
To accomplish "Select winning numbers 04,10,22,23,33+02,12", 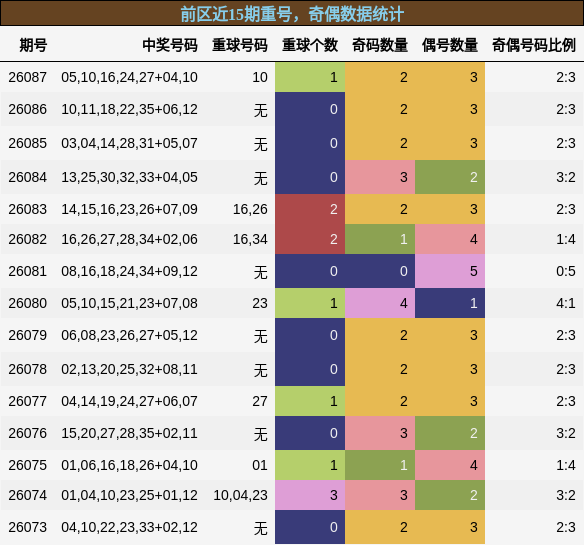I will pyautogui.click(x=129, y=527).
